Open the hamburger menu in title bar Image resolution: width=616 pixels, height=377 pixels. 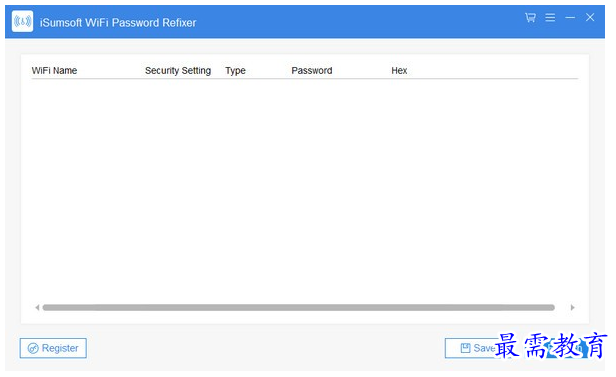[x=550, y=18]
